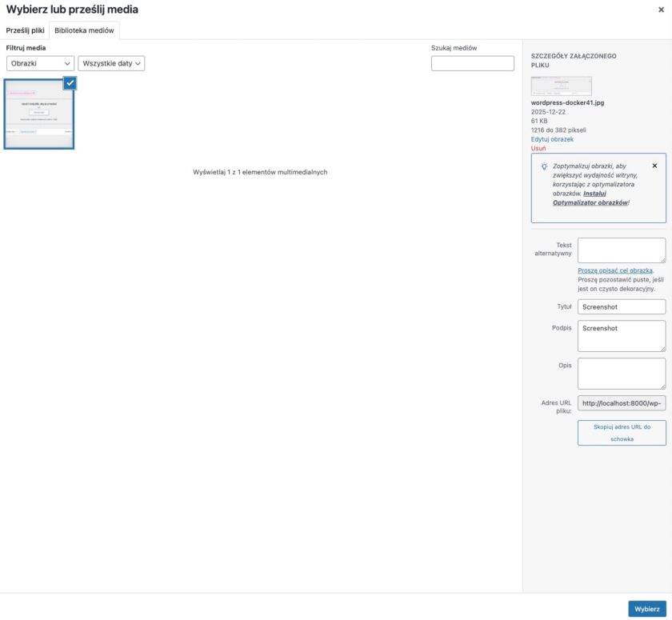Uncheck the selected screenshot's blue checkmark

(70, 84)
